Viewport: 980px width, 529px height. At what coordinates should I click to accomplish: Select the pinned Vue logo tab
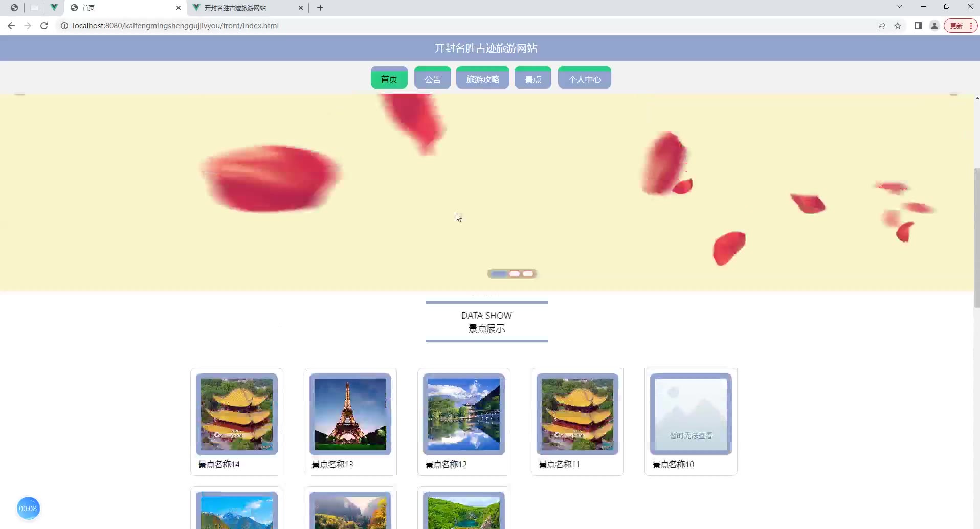tap(54, 8)
